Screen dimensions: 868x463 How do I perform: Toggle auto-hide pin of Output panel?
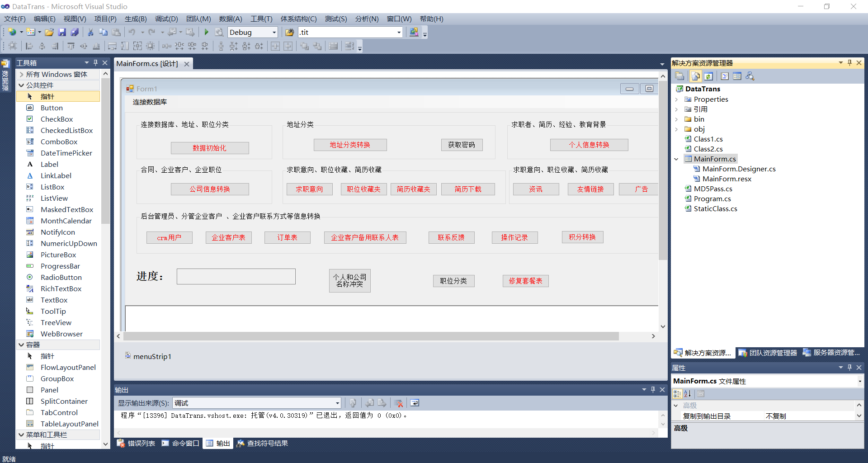pyautogui.click(x=653, y=389)
